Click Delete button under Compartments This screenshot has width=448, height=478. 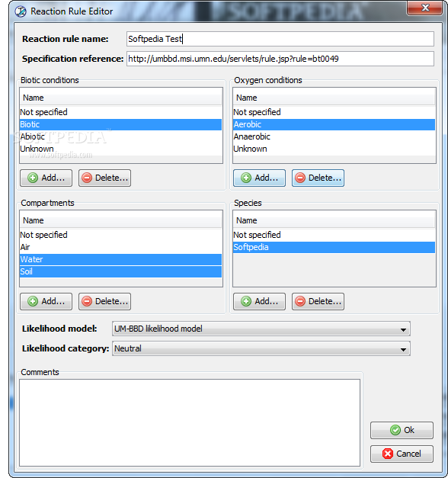(x=104, y=301)
